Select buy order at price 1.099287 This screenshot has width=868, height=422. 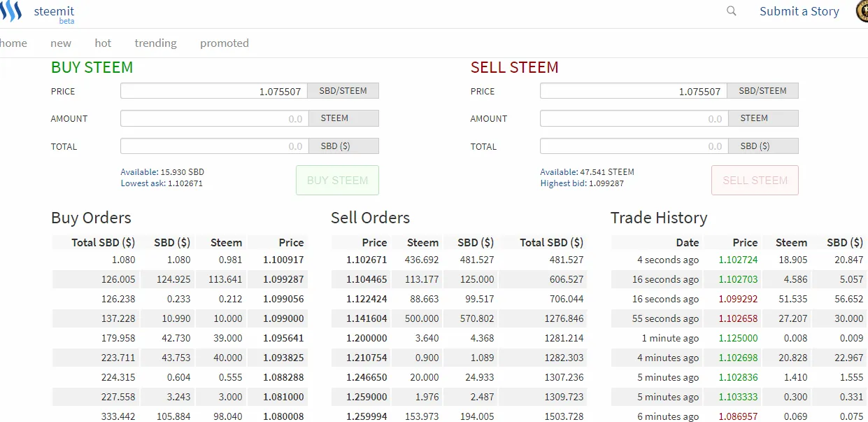[x=180, y=279]
